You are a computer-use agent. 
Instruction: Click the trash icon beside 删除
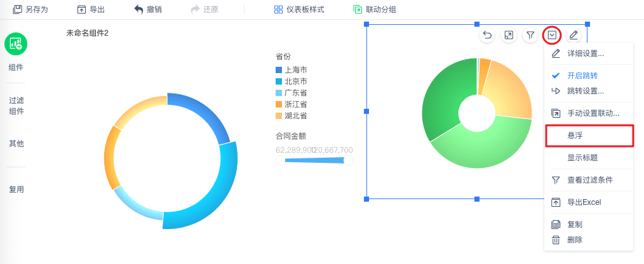556,240
